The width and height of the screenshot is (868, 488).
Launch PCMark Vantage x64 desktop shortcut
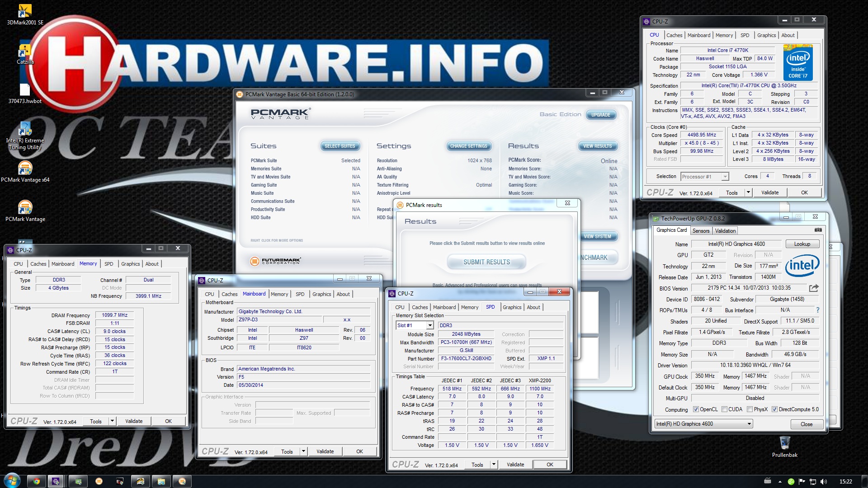click(25, 172)
